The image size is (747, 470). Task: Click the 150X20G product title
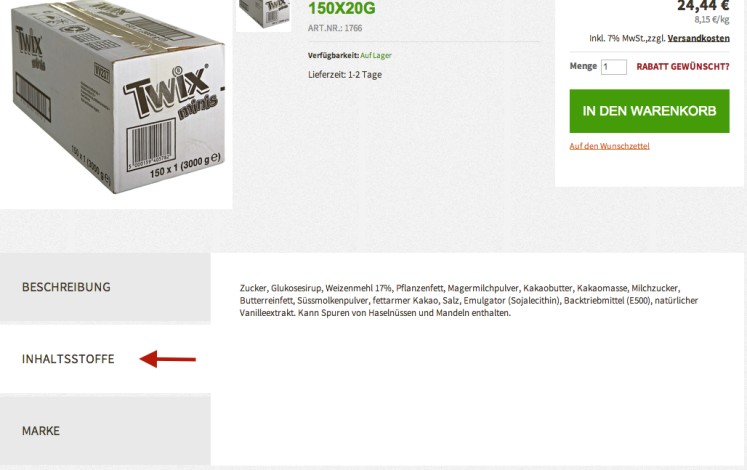342,8
